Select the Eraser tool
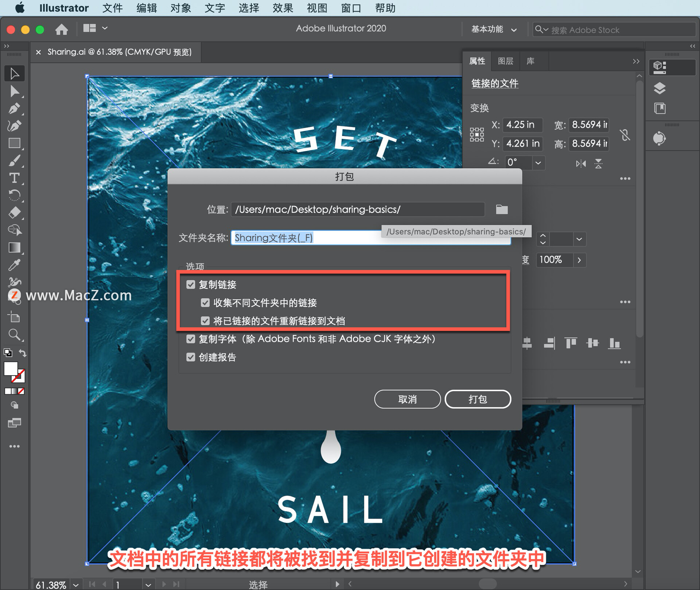 15,213
